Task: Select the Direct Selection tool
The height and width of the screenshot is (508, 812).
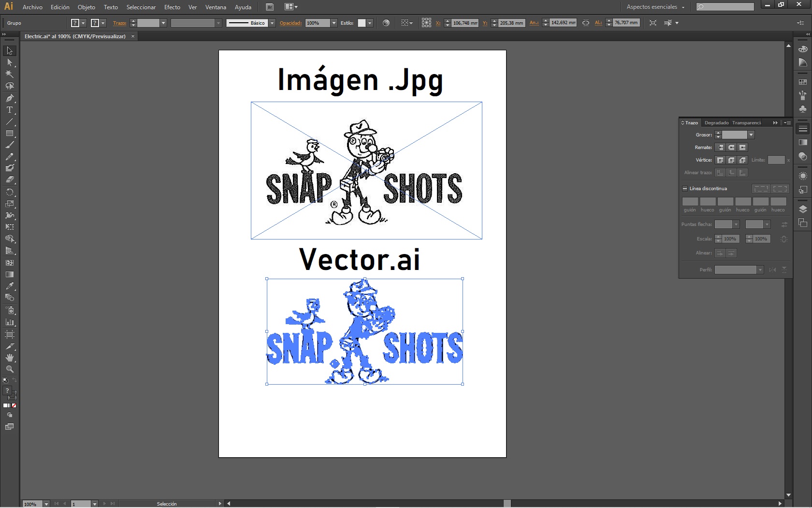Action: (10, 62)
